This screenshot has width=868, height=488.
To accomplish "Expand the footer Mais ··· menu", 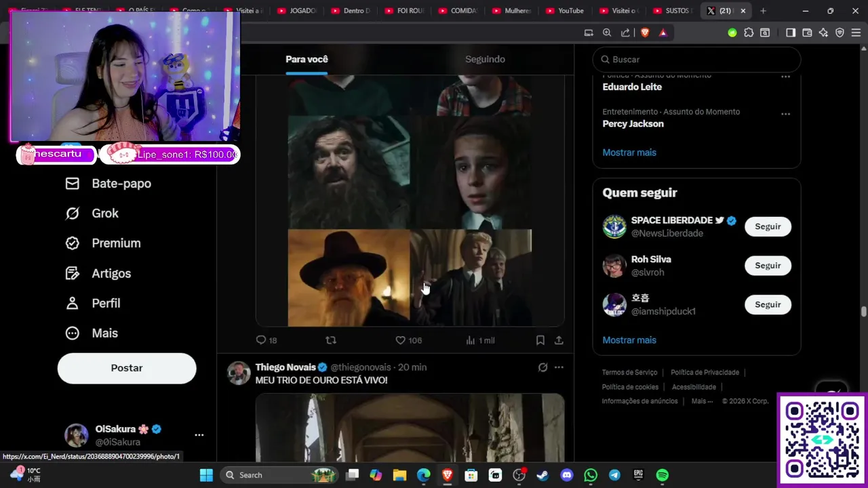I will (702, 401).
